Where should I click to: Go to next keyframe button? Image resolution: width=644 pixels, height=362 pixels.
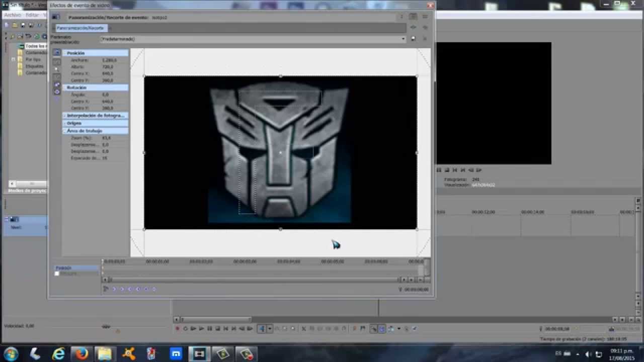pos(130,289)
